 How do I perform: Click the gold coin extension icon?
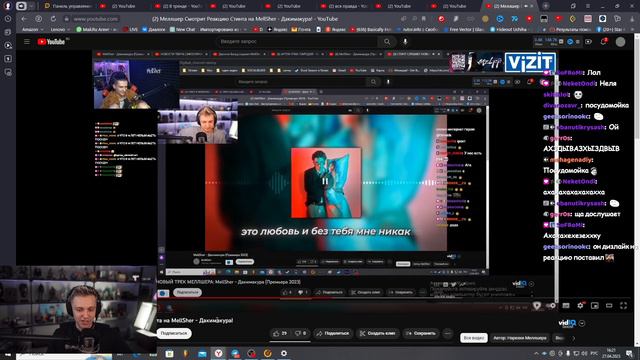485,19
